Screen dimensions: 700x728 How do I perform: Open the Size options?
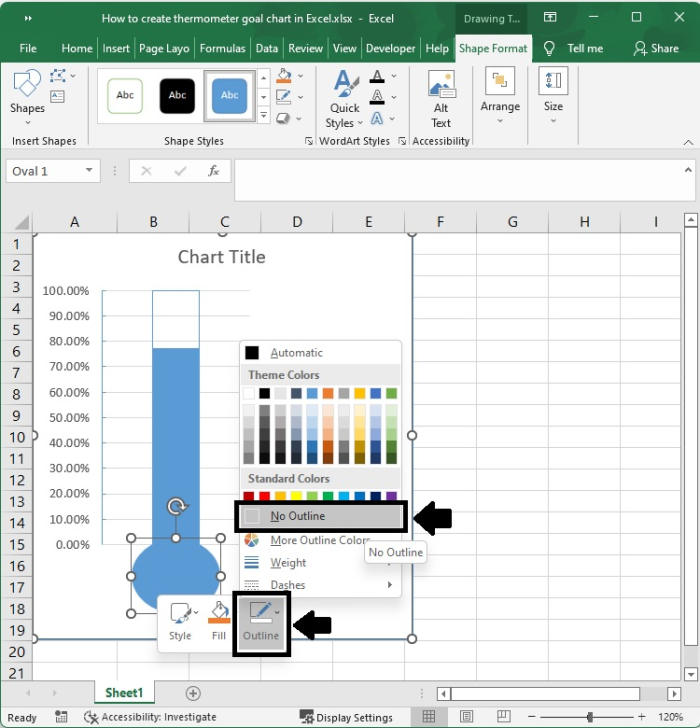tap(553, 96)
